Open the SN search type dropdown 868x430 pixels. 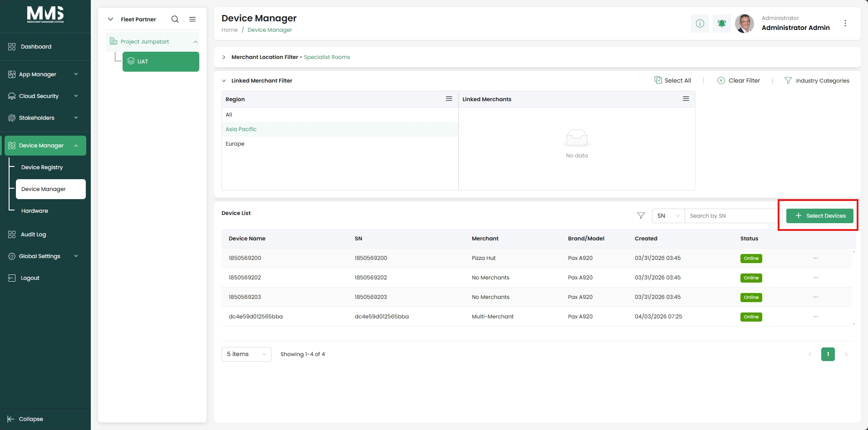click(x=668, y=216)
